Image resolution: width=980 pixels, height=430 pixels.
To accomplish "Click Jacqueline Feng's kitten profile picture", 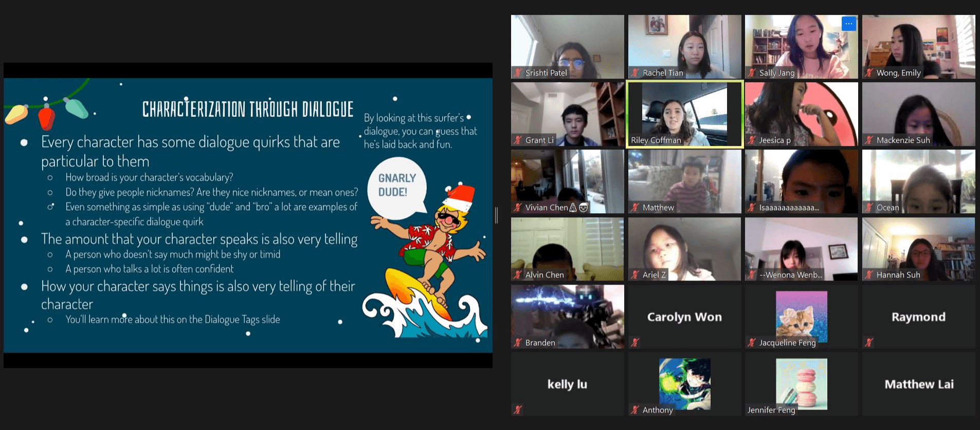I will tap(801, 314).
